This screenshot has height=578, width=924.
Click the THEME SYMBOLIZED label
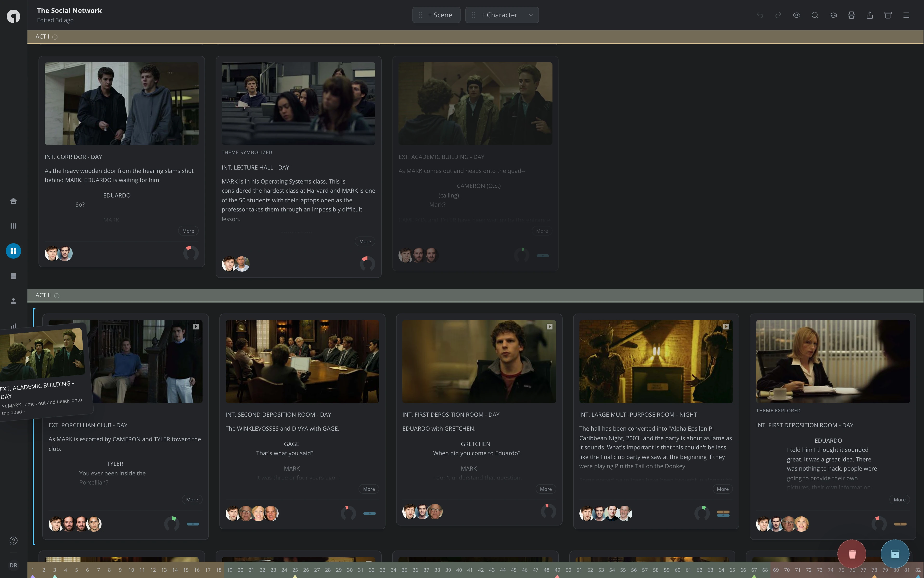pos(247,152)
